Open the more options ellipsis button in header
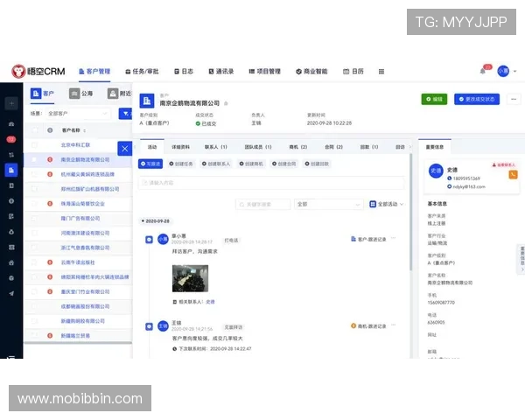525x420 pixels. (514, 99)
